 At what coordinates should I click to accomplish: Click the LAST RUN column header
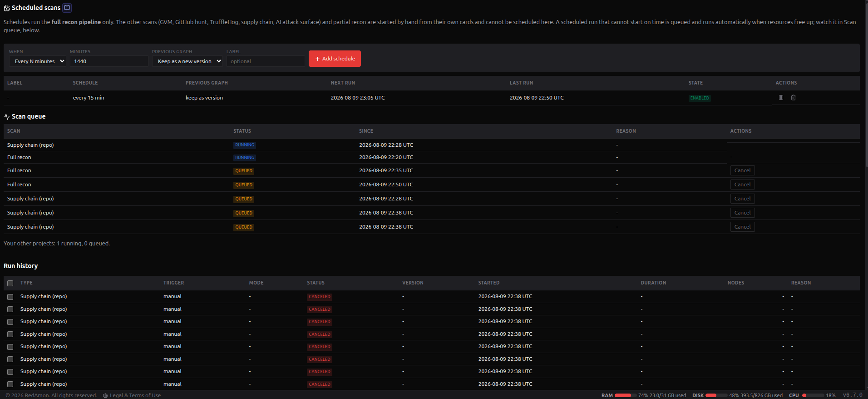coord(521,83)
